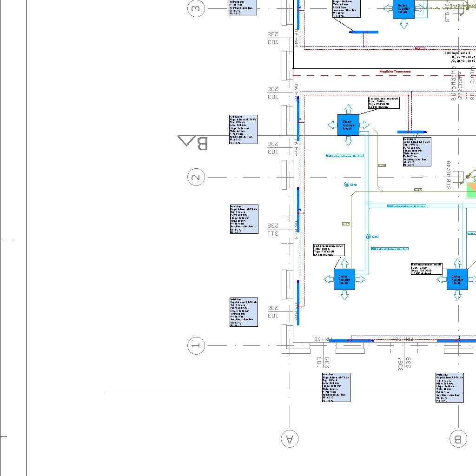Select grid axis bubble 3
This screenshot has height=476, width=476.
[x=196, y=9]
